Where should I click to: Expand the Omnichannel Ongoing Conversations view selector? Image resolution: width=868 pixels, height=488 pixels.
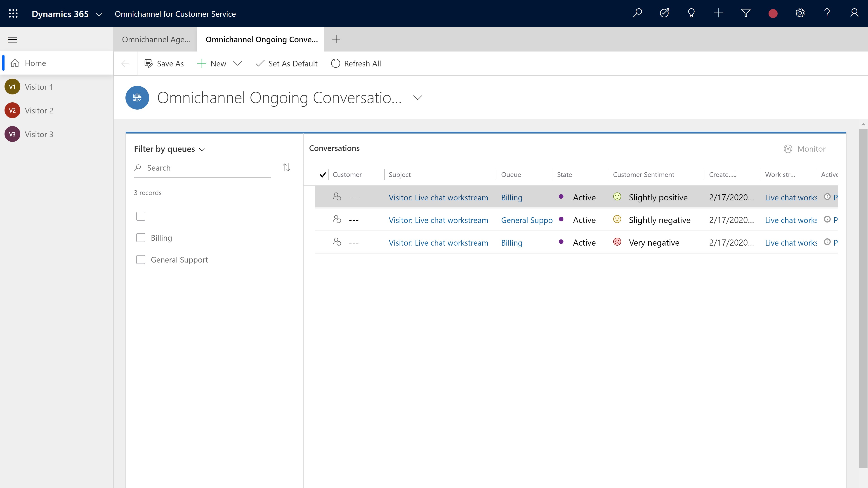click(417, 97)
